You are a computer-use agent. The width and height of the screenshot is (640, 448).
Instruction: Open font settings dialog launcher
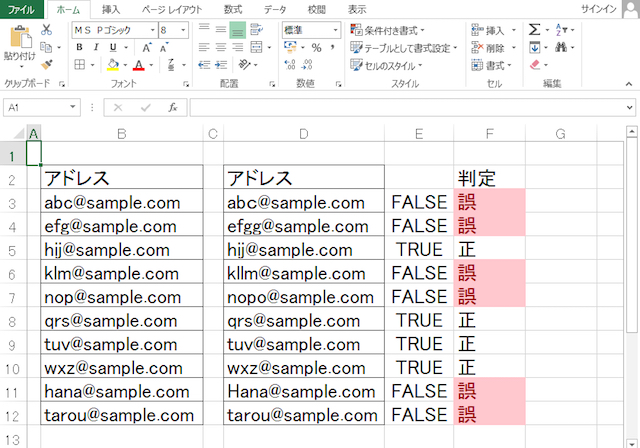coord(186,84)
